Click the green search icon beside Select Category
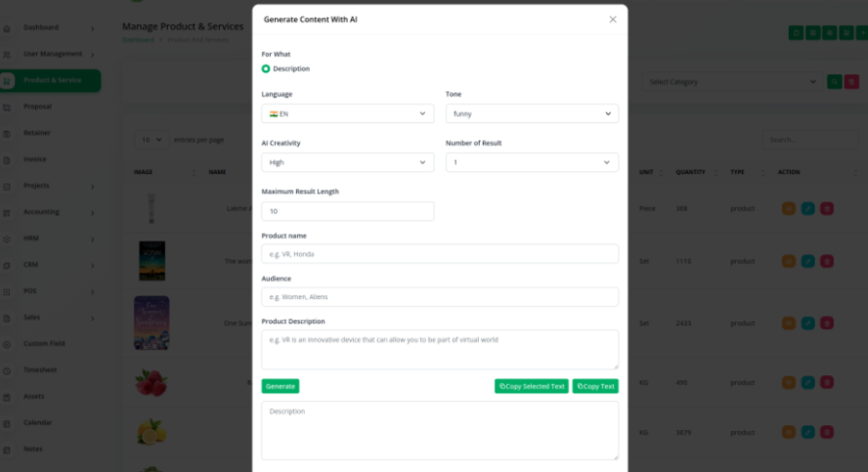The height and width of the screenshot is (472, 868). tap(834, 82)
